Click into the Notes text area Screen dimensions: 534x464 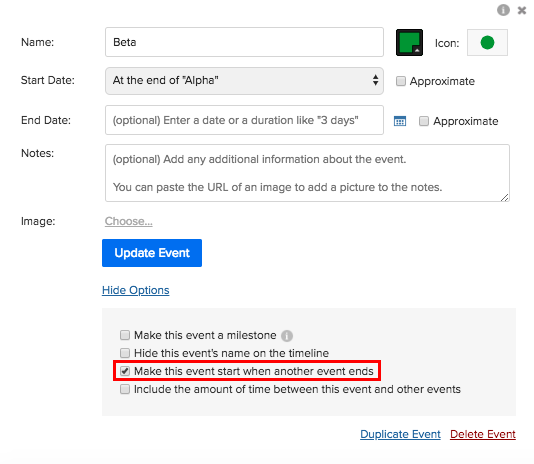[x=307, y=173]
